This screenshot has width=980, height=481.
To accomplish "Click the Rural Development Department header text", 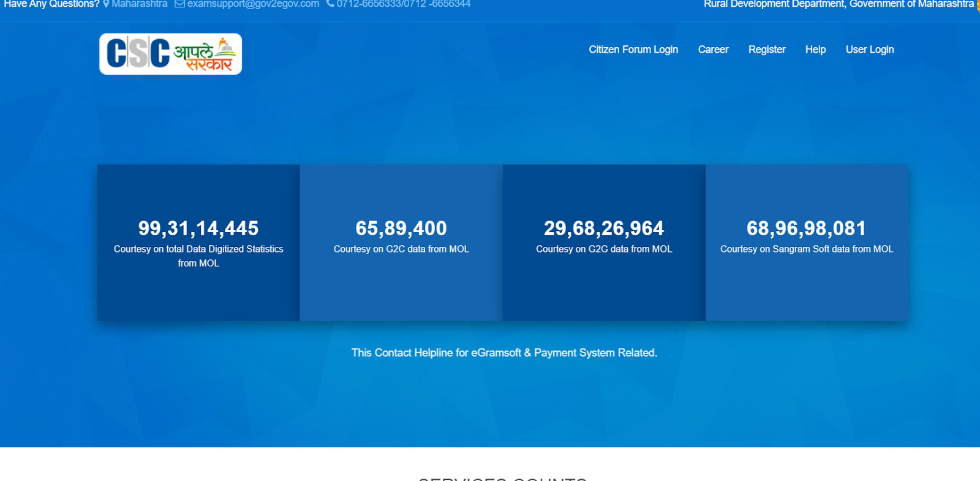I will coord(839,4).
